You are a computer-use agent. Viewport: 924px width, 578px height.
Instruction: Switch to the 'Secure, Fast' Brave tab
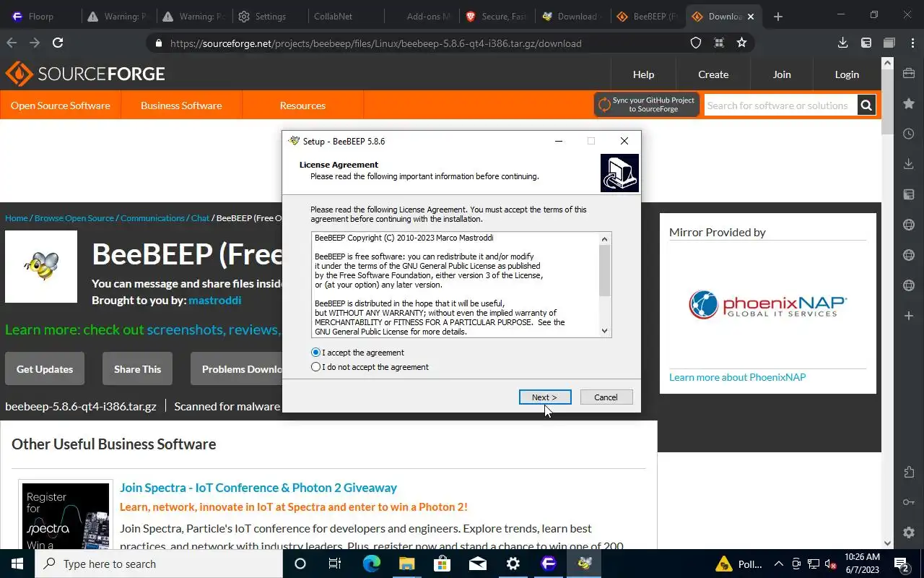tap(496, 17)
